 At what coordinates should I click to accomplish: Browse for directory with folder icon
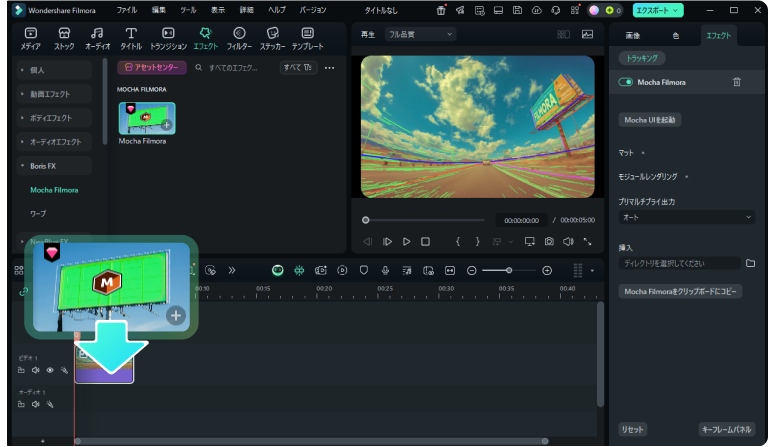(750, 263)
